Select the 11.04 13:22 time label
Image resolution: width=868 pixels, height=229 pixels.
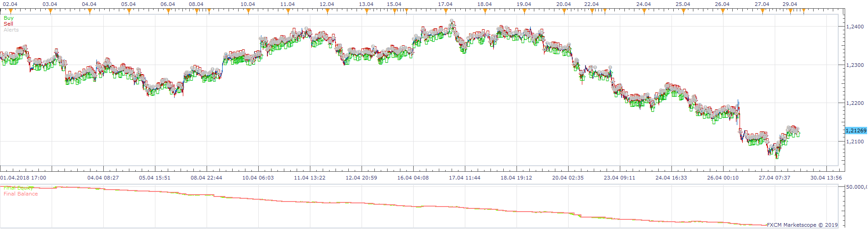pos(310,178)
